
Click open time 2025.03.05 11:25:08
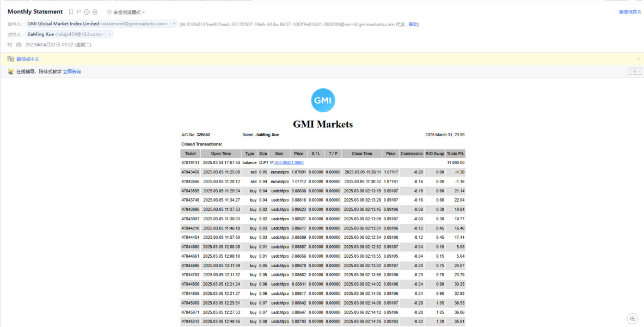(x=222, y=172)
